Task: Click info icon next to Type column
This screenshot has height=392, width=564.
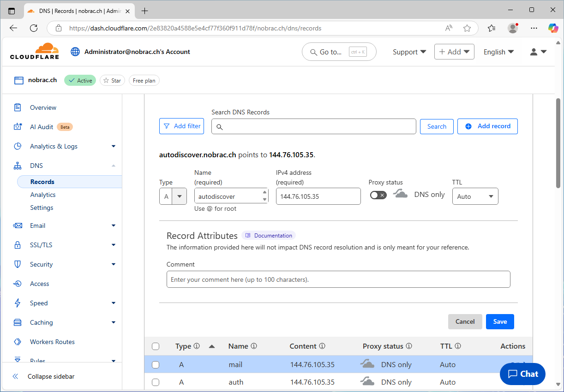Action: [197, 346]
